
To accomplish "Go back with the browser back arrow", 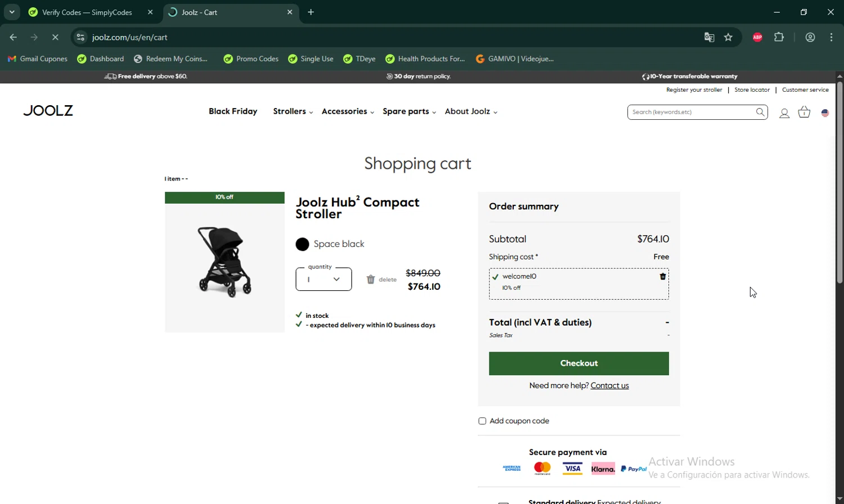I will (x=14, y=38).
